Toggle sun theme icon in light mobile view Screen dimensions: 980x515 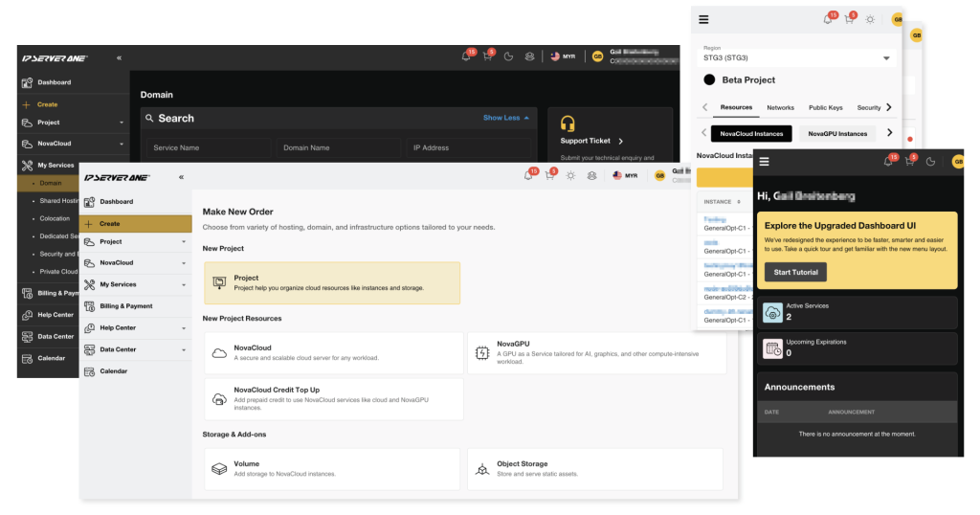click(x=870, y=19)
